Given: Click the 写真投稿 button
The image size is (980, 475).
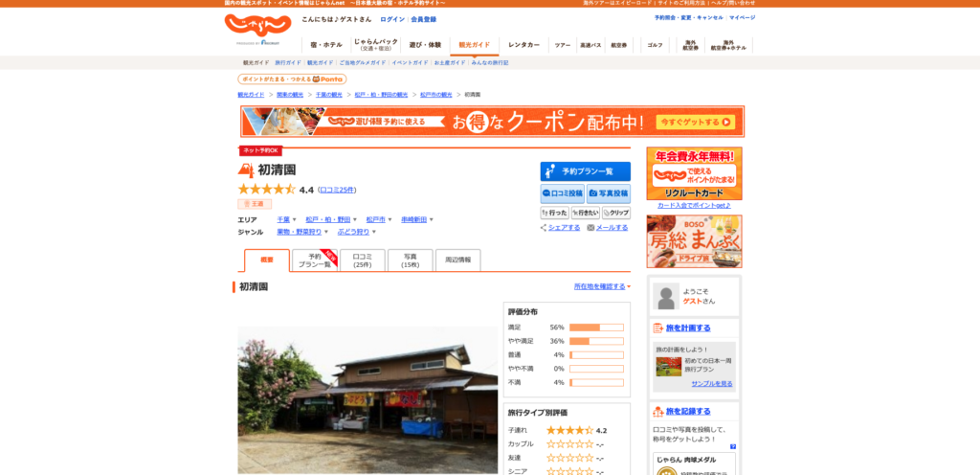Looking at the screenshot, I should click(x=609, y=193).
